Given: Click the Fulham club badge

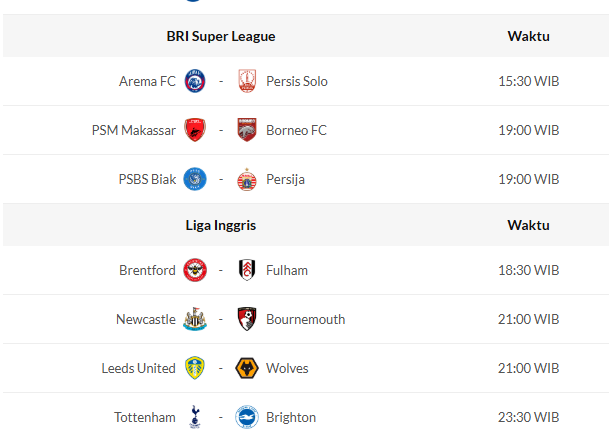Looking at the screenshot, I should tap(247, 270).
